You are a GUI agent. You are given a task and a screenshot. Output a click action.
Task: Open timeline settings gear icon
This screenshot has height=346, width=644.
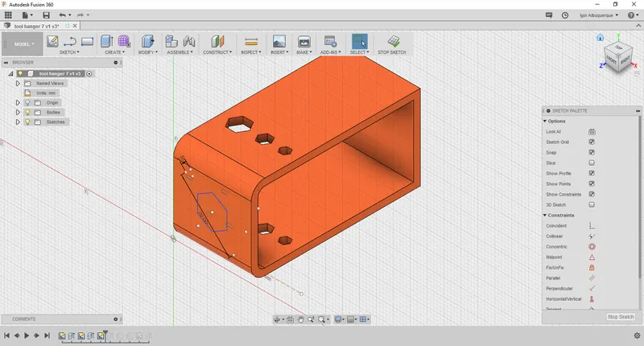coord(637,336)
